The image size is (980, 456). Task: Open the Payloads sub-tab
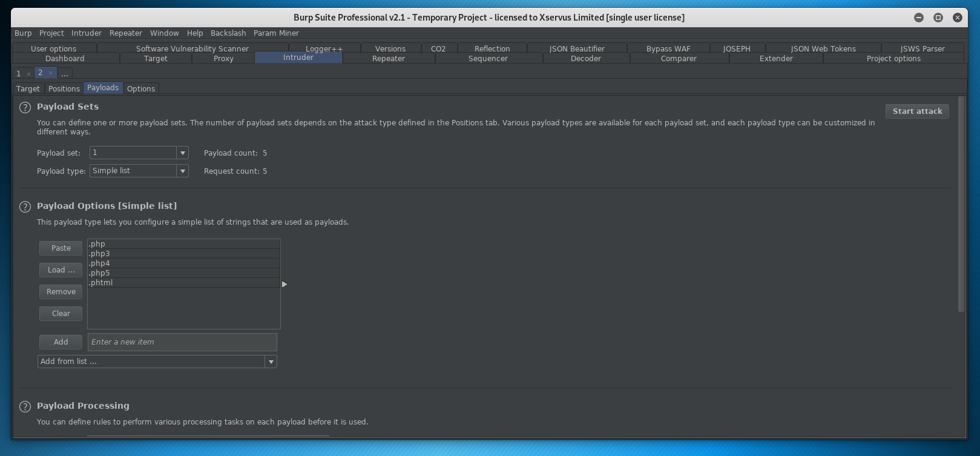(103, 88)
